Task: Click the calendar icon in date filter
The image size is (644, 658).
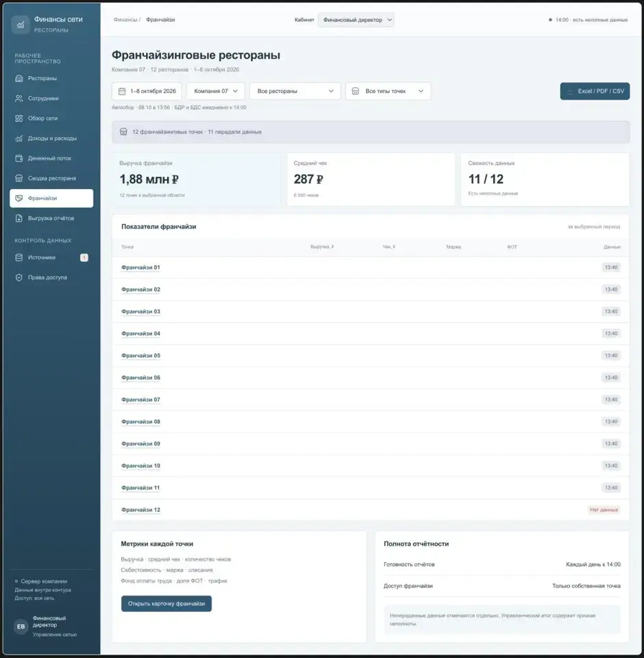Action: pos(122,91)
